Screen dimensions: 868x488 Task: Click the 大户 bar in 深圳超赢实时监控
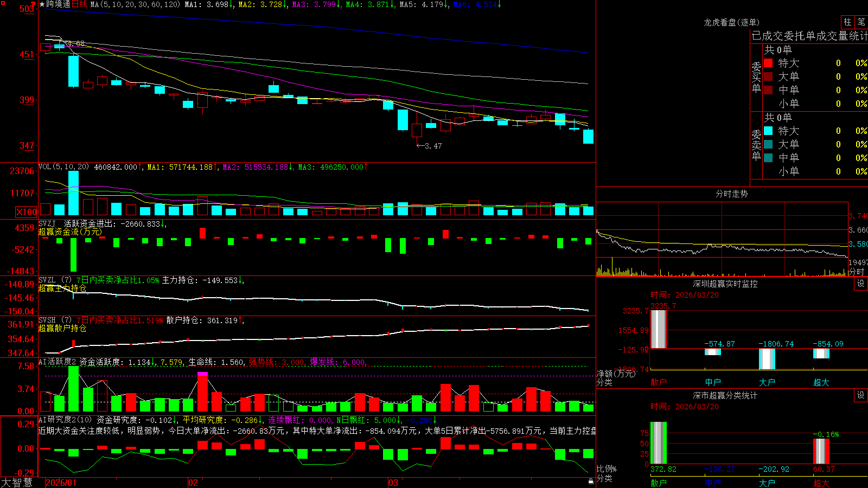coord(767,359)
